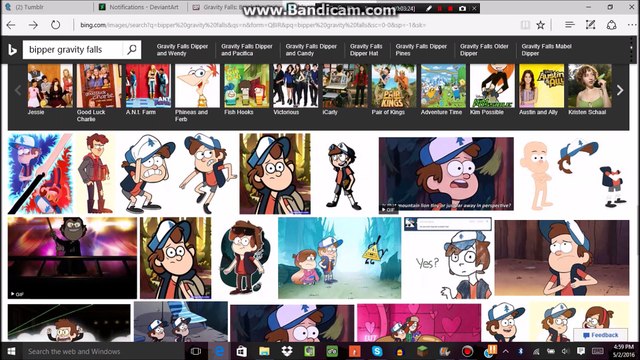
Task: Open the A.N.T. Farm thumbnail
Action: (x=148, y=86)
